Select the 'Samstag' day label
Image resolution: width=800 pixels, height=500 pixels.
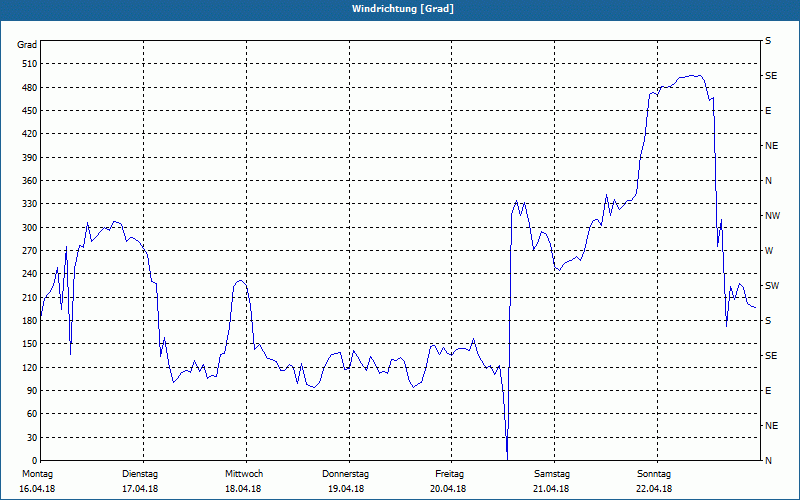[552, 474]
